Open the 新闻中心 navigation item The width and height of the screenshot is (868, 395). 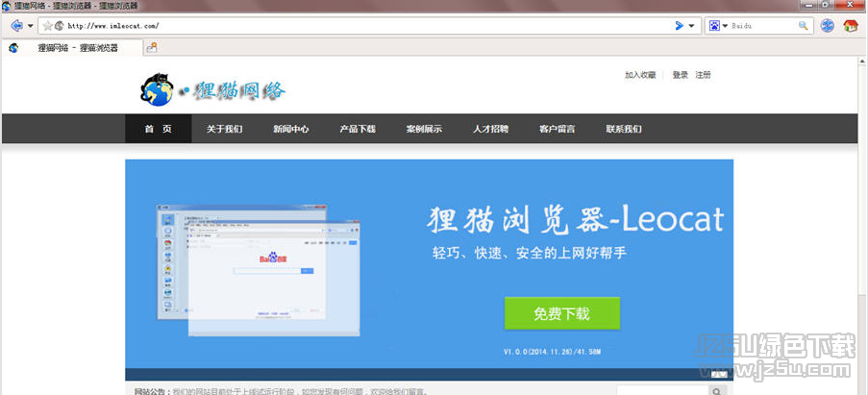coord(291,129)
